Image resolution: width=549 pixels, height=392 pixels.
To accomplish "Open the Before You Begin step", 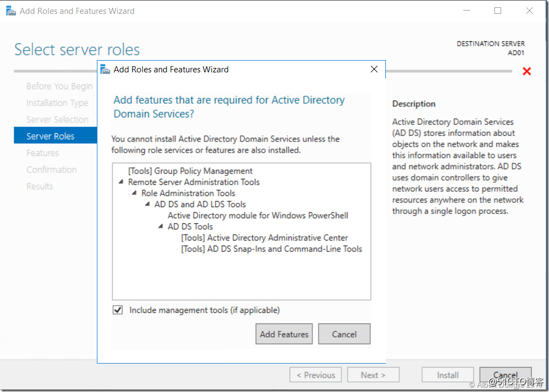I will (60, 86).
